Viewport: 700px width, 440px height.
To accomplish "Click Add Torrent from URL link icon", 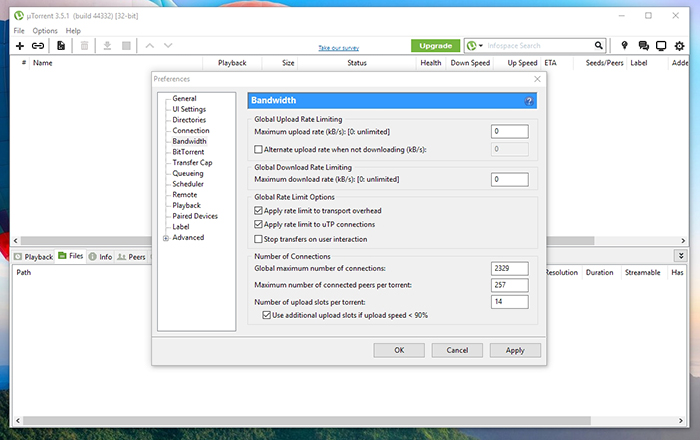I will click(x=38, y=46).
